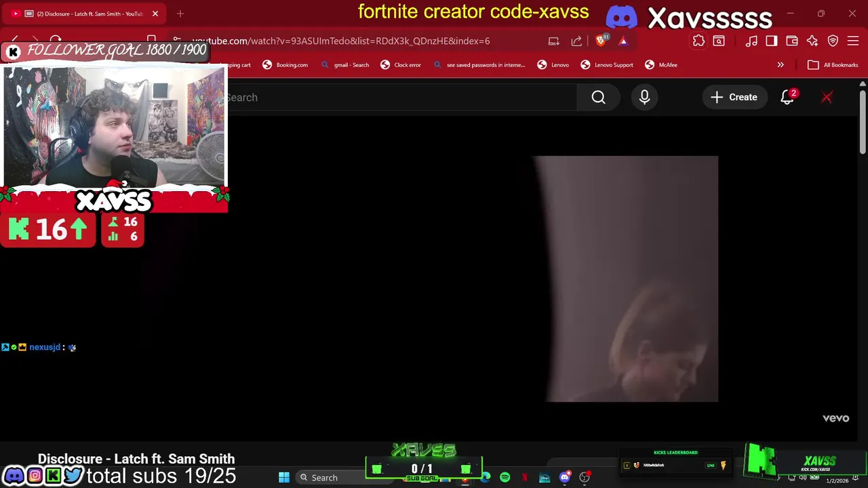Click the share page icon in address bar
Image resolution: width=868 pixels, height=488 pixels.
coord(576,41)
